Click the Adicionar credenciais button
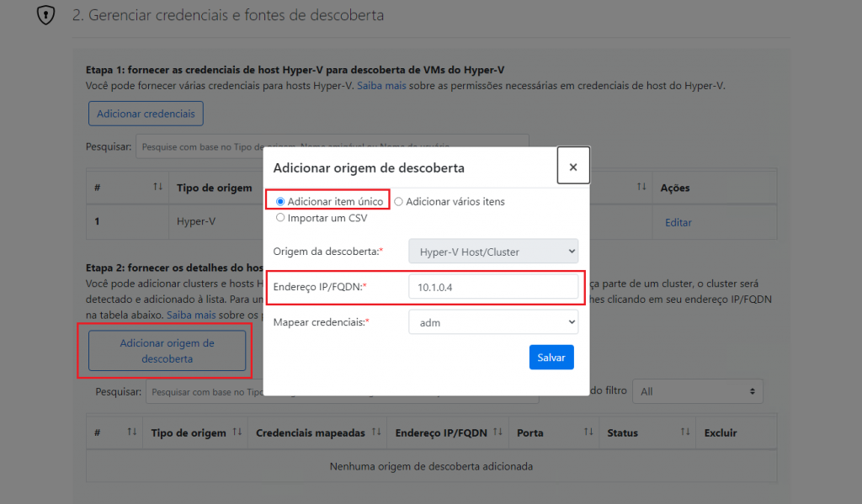 pos(146,114)
